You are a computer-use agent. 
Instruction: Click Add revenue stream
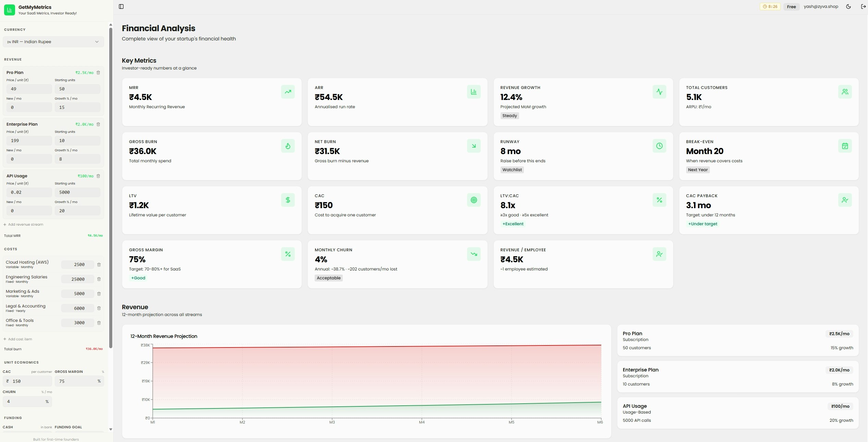click(x=23, y=224)
